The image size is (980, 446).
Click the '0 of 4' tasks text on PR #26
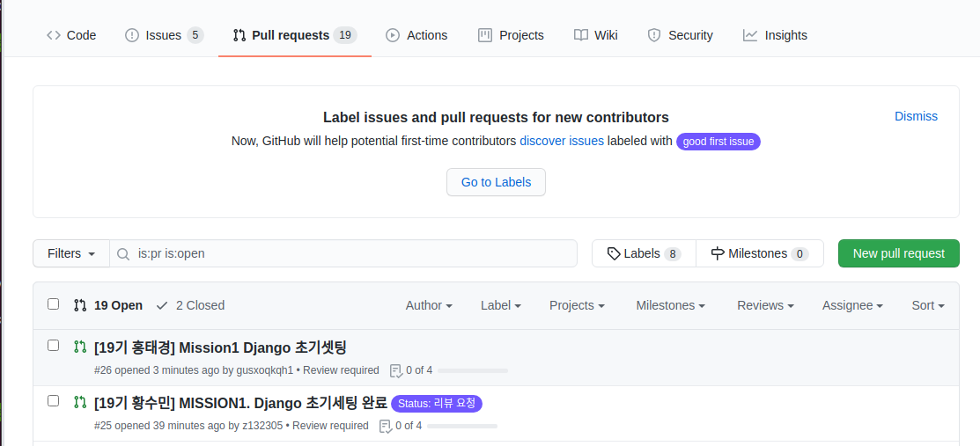419,370
